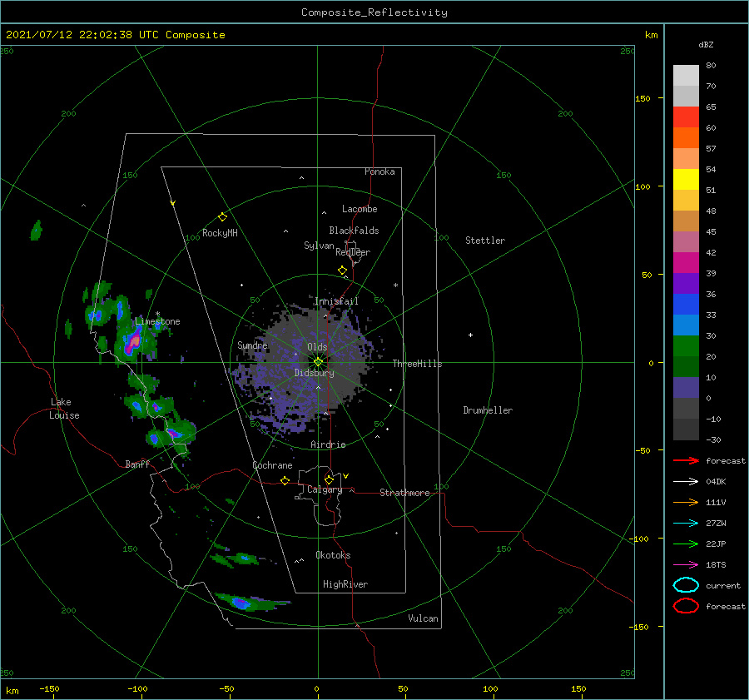Pick the red 65-60 dBZ swatch
This screenshot has width=749, height=700.
tap(686, 117)
